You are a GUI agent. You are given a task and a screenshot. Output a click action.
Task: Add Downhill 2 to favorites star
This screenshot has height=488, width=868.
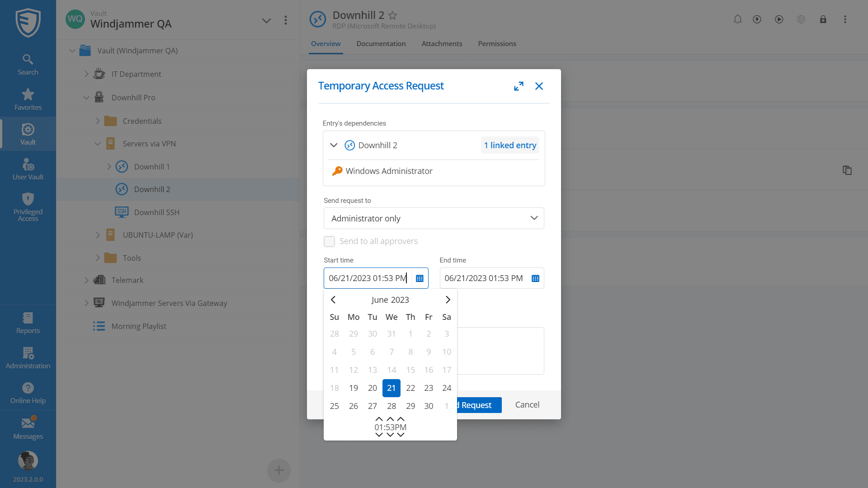[x=392, y=15]
